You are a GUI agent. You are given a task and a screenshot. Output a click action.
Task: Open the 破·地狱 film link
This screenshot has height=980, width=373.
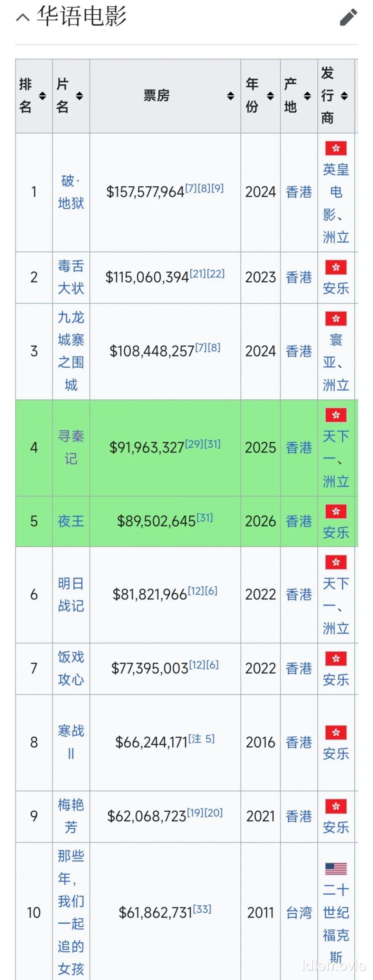coord(71,192)
